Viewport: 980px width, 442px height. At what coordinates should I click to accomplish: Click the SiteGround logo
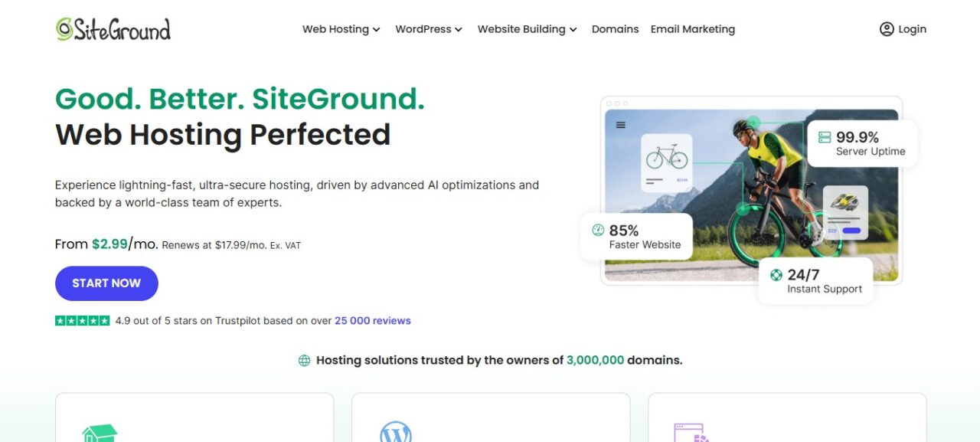[111, 28]
